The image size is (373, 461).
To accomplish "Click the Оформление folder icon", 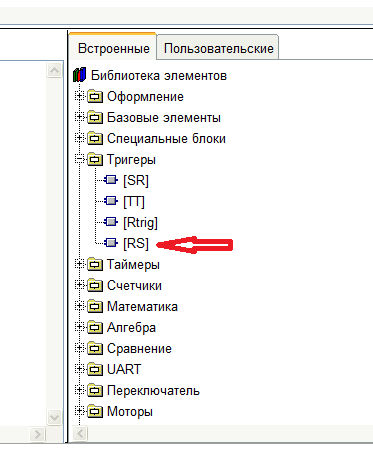I will (x=95, y=96).
